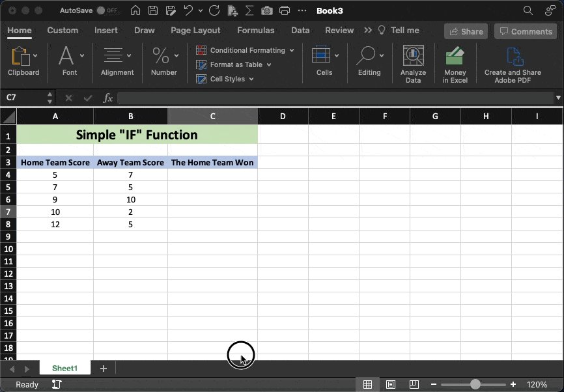Open the Page Layout tab

(x=195, y=31)
